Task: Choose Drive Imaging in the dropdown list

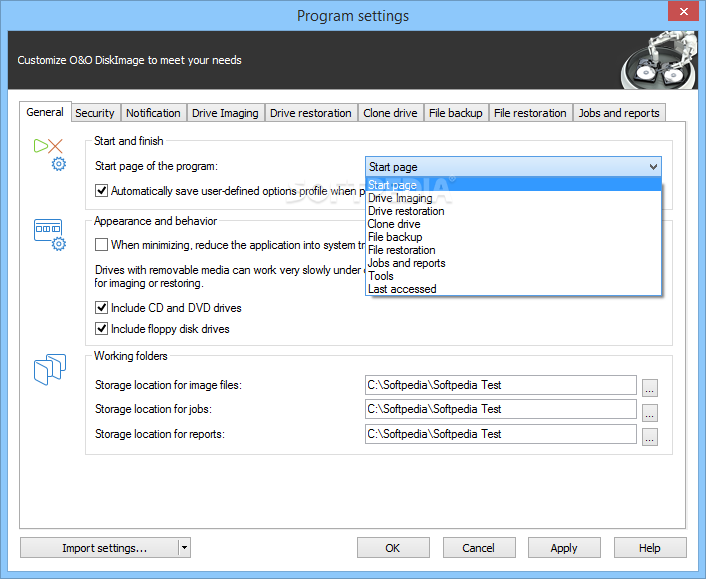Action: 513,198
